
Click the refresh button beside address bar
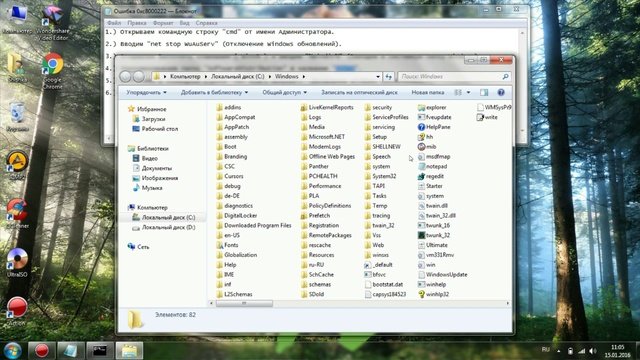point(389,76)
